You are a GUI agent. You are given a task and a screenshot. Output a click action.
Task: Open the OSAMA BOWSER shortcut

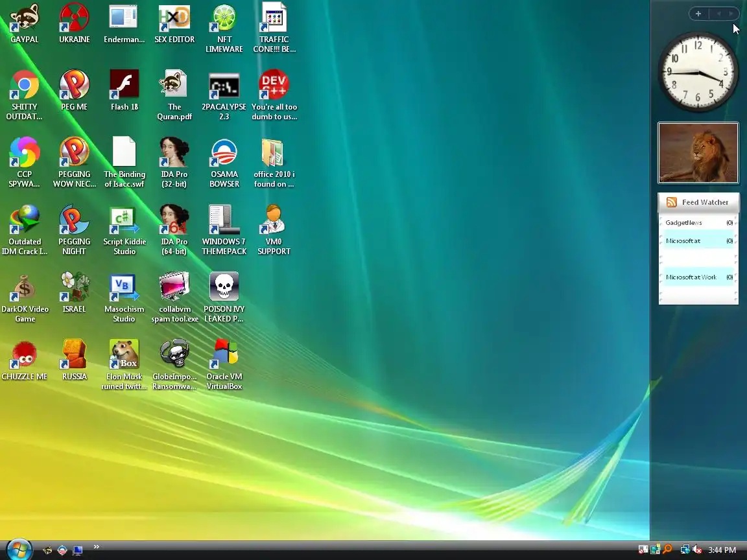click(224, 163)
